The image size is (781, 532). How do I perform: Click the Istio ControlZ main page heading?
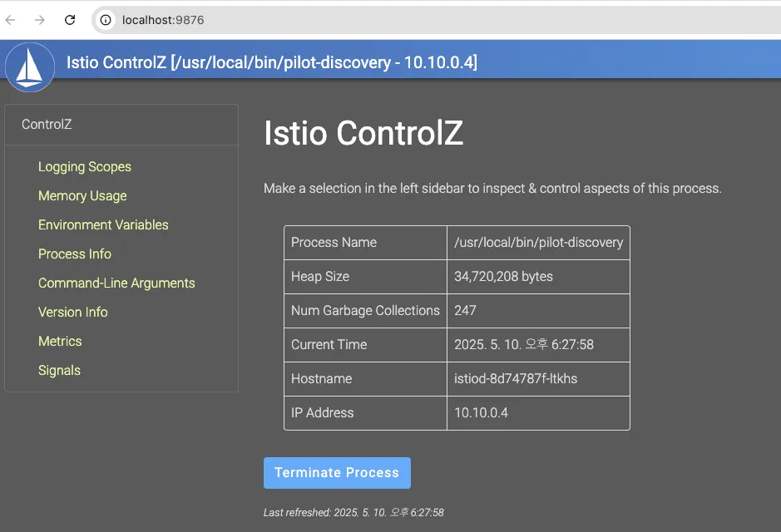tap(363, 133)
